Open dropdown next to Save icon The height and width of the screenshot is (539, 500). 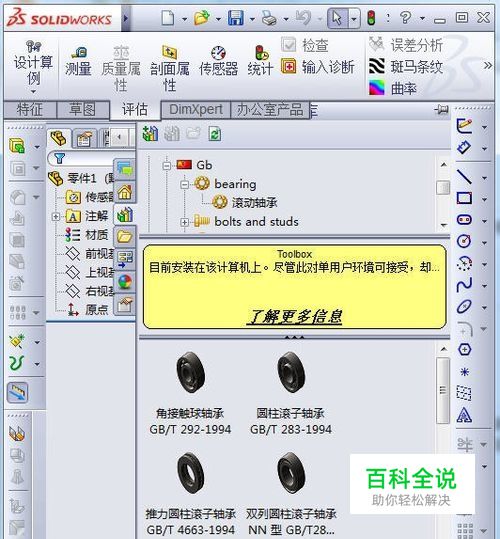pos(252,19)
